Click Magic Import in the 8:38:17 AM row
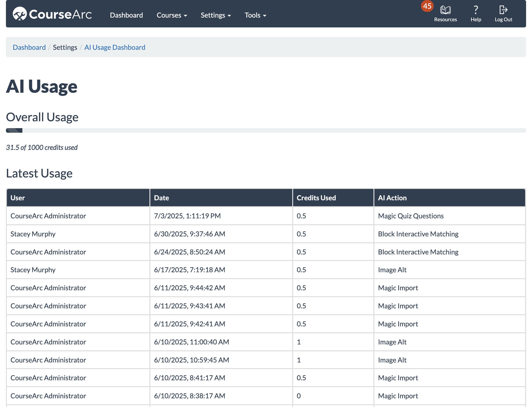The image size is (532, 407). pos(398,396)
